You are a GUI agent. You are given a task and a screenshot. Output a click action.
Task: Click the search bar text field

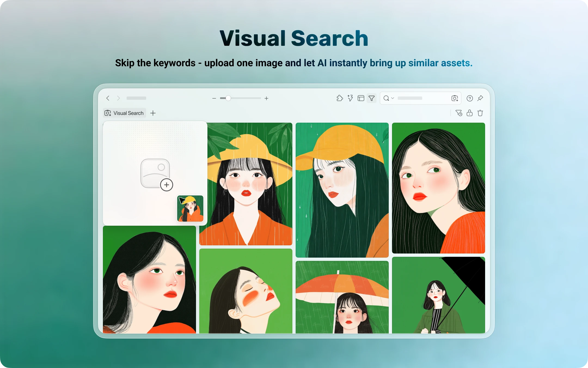[419, 98]
